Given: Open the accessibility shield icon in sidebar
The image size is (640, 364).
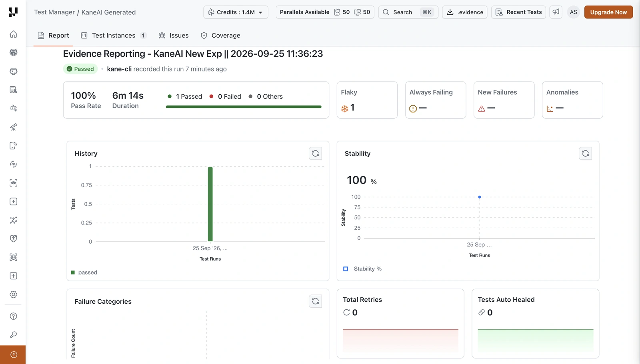Looking at the screenshot, I should (13, 239).
